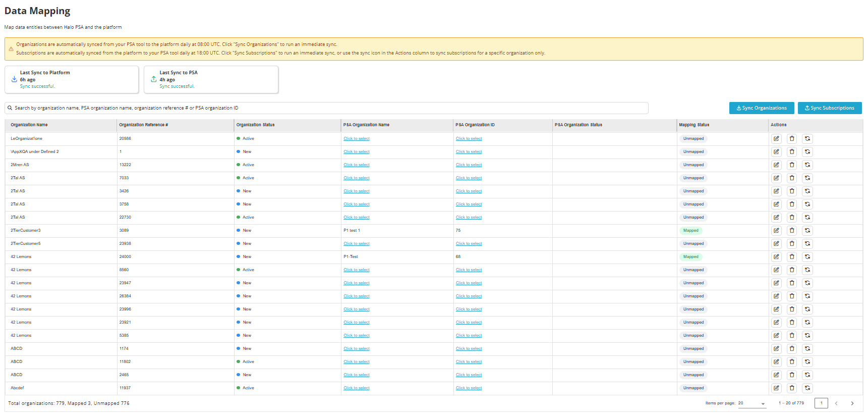Edit mapping for 2TierCustomer5 row
The image size is (868, 416).
776,243
